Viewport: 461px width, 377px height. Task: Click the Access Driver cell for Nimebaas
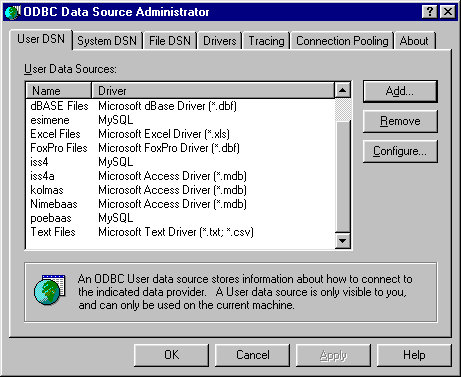pos(172,204)
